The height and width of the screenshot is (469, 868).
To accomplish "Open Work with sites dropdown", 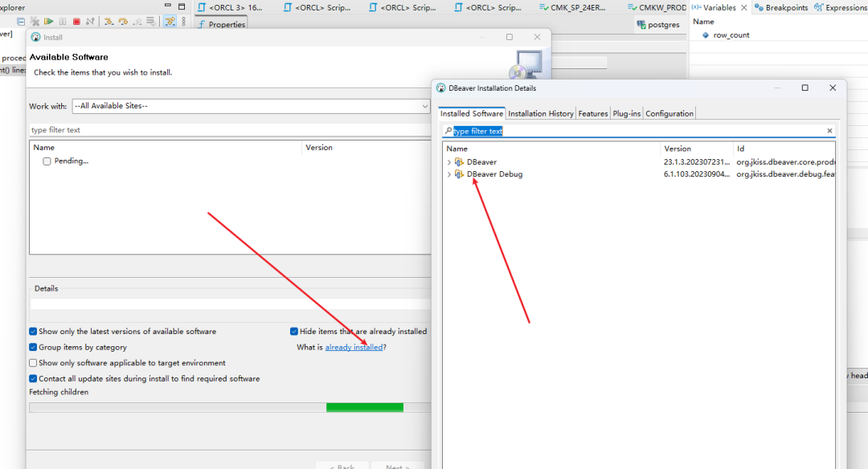I will click(x=424, y=106).
